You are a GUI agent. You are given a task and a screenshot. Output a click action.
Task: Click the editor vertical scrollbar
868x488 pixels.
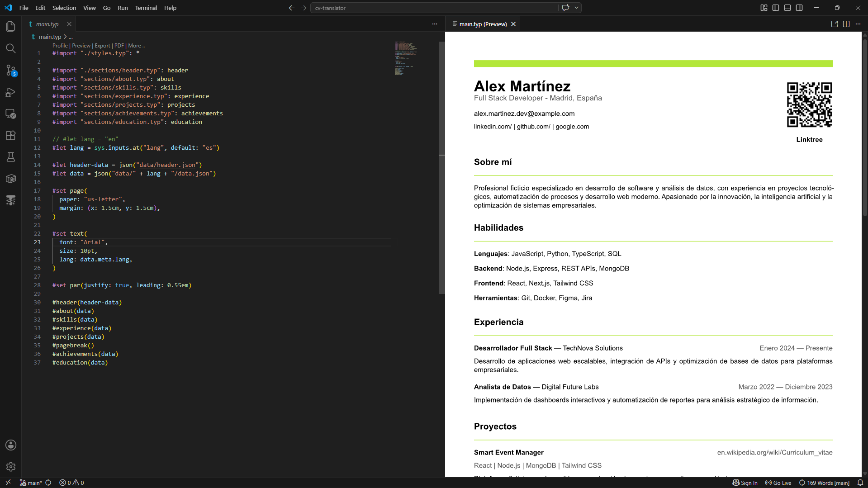coord(442,168)
